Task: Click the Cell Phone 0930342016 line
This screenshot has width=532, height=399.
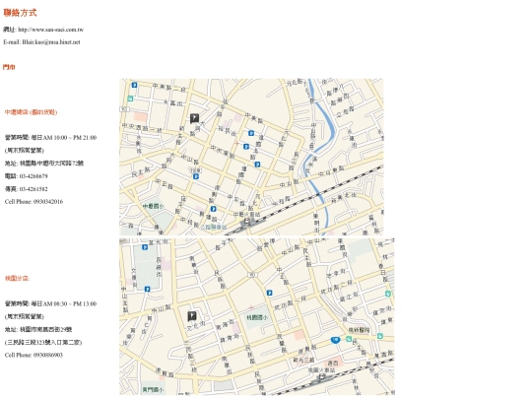Action: [33, 202]
